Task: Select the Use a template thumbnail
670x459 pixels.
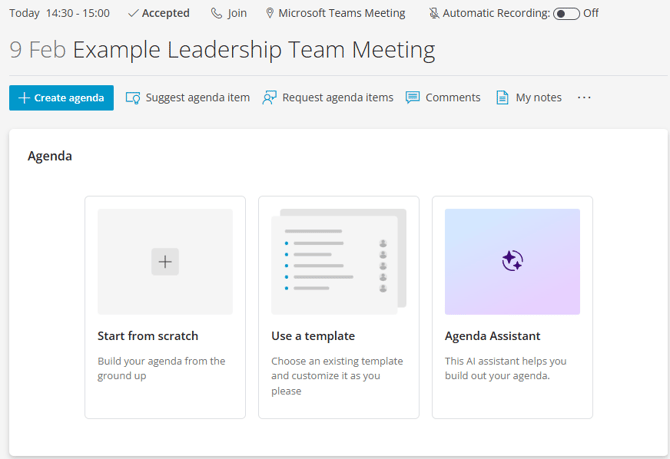Action: point(338,262)
